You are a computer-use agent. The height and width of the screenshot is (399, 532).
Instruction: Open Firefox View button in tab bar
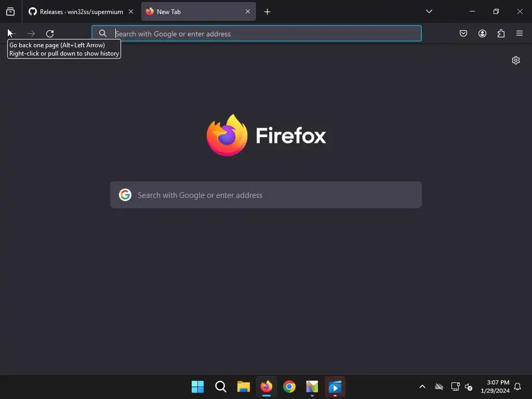[x=10, y=11]
